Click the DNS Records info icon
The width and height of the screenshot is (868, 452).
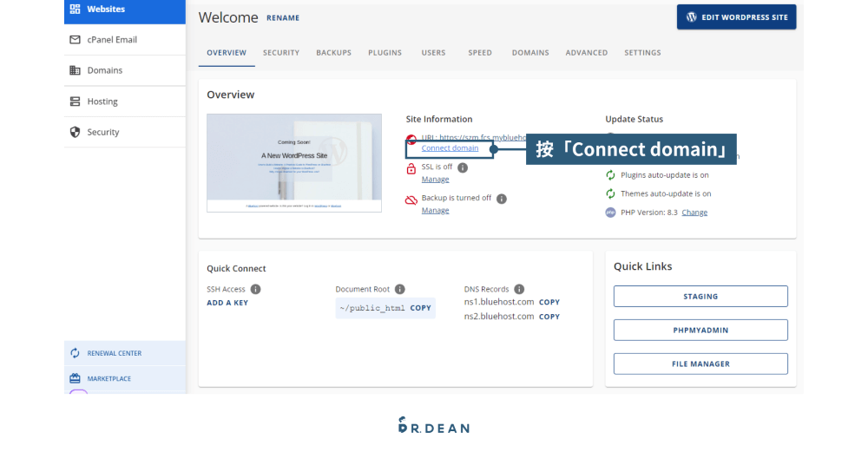[x=519, y=290]
